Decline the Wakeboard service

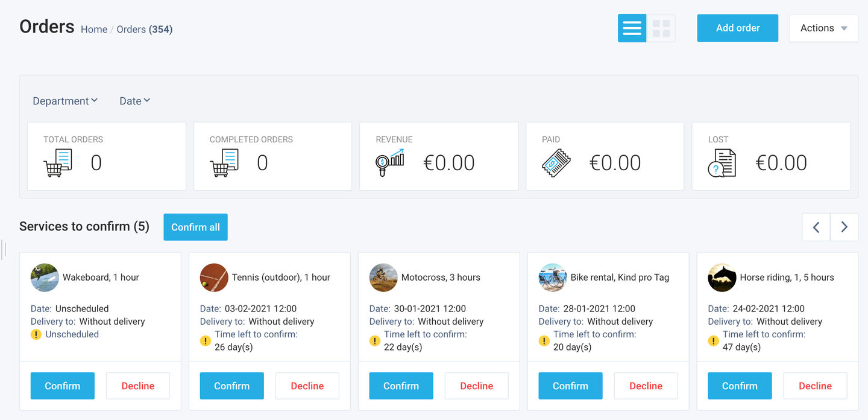(x=138, y=386)
